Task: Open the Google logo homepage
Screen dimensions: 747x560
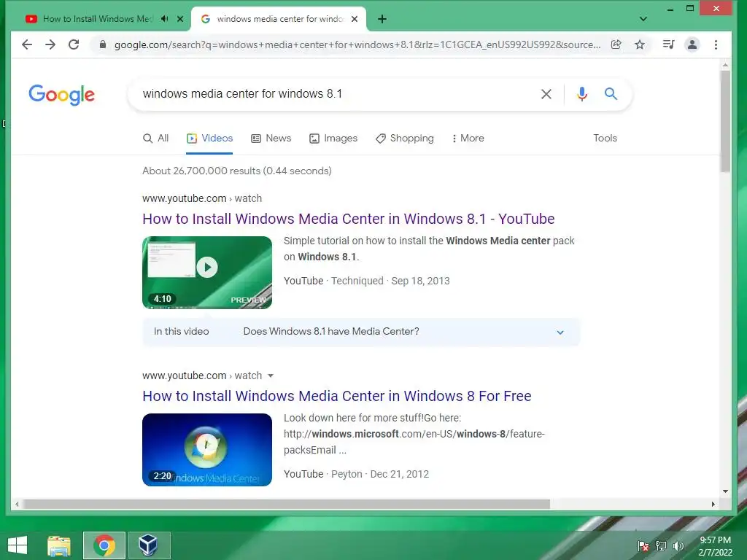Action: [x=62, y=95]
